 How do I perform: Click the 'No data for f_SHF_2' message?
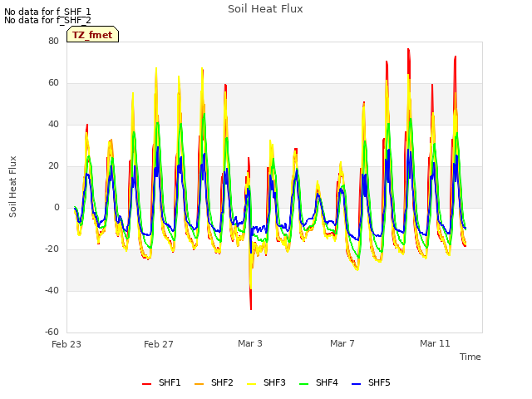tap(47, 20)
